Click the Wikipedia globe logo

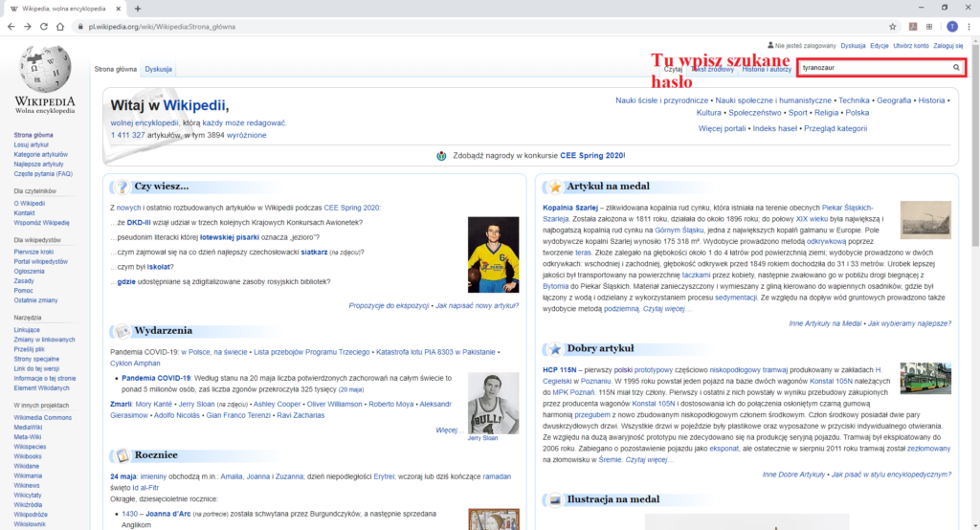(44, 68)
